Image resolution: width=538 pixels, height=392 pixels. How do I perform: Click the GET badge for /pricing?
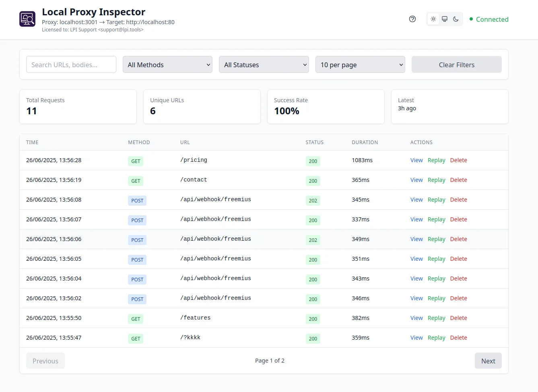click(136, 161)
